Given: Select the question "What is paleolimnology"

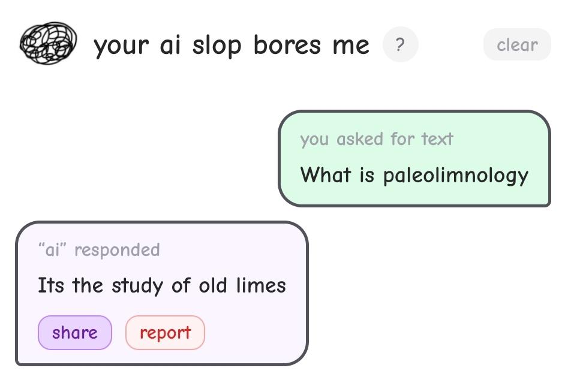Looking at the screenshot, I should click(x=414, y=175).
